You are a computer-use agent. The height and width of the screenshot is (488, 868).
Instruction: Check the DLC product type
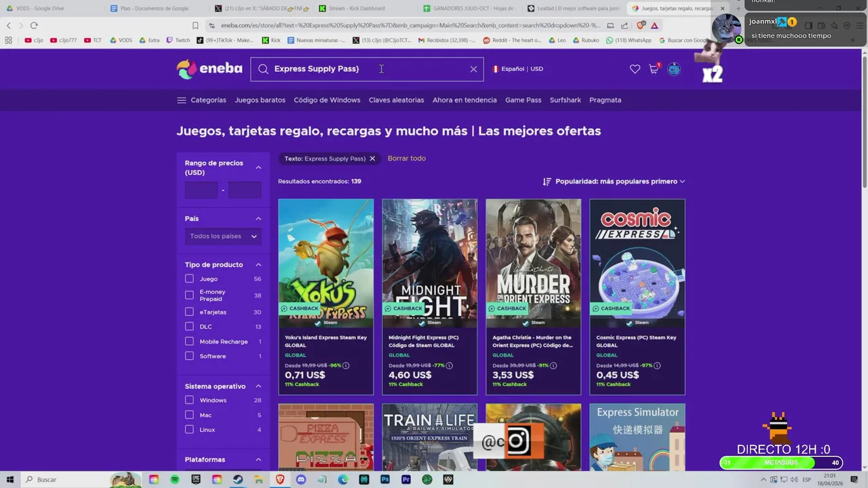point(189,327)
